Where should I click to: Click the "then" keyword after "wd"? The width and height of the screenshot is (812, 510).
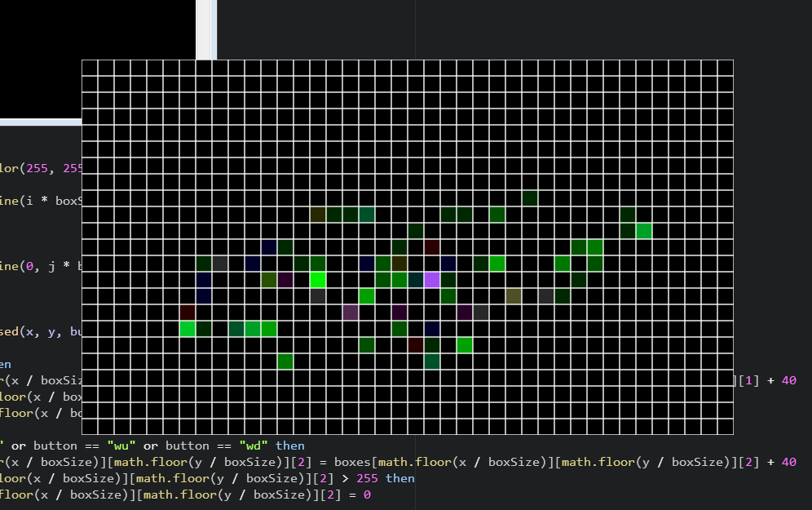(x=290, y=446)
